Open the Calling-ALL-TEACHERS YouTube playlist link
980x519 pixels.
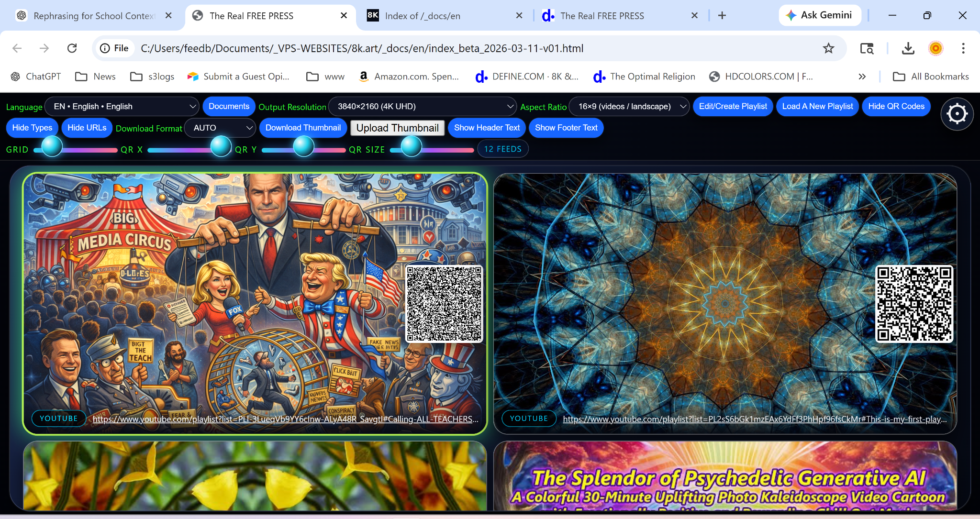click(286, 419)
